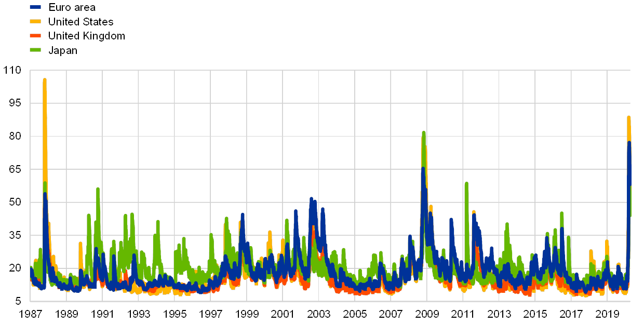Image resolution: width=644 pixels, height=325 pixels.
Task: Select the 2009 x-axis year label
Action: click(427, 314)
